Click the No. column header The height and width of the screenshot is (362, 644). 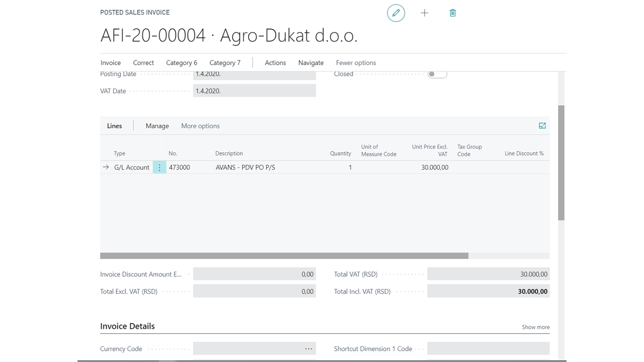pos(173,154)
